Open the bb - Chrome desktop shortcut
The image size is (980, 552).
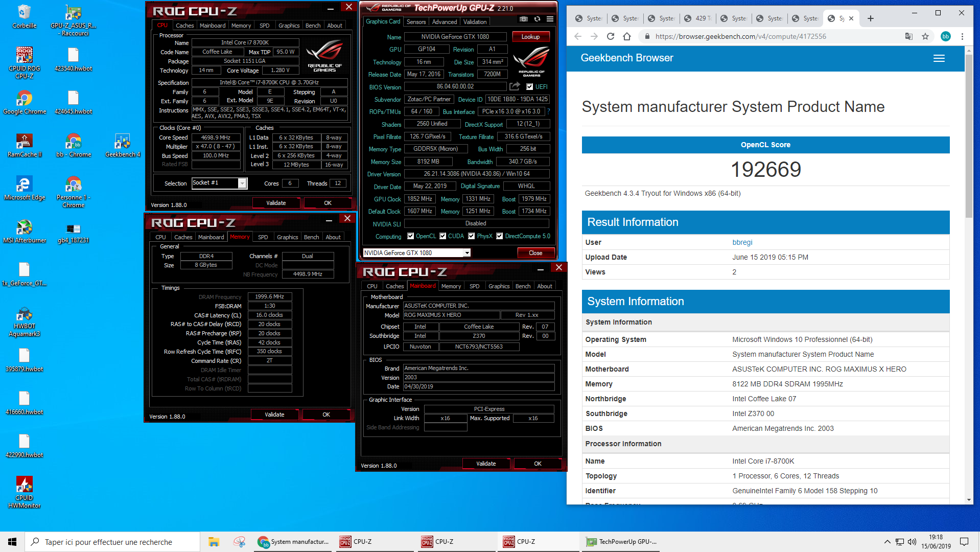73,146
